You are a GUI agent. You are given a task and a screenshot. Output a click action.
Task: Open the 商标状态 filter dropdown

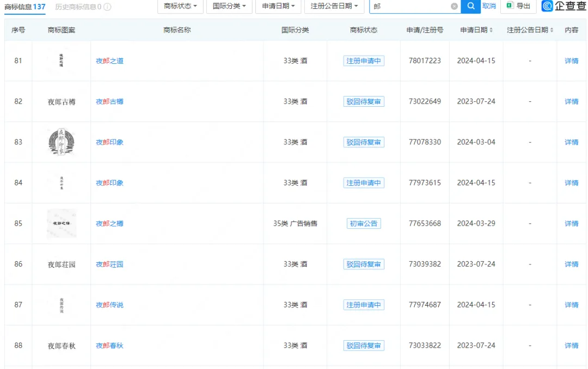pyautogui.click(x=180, y=6)
